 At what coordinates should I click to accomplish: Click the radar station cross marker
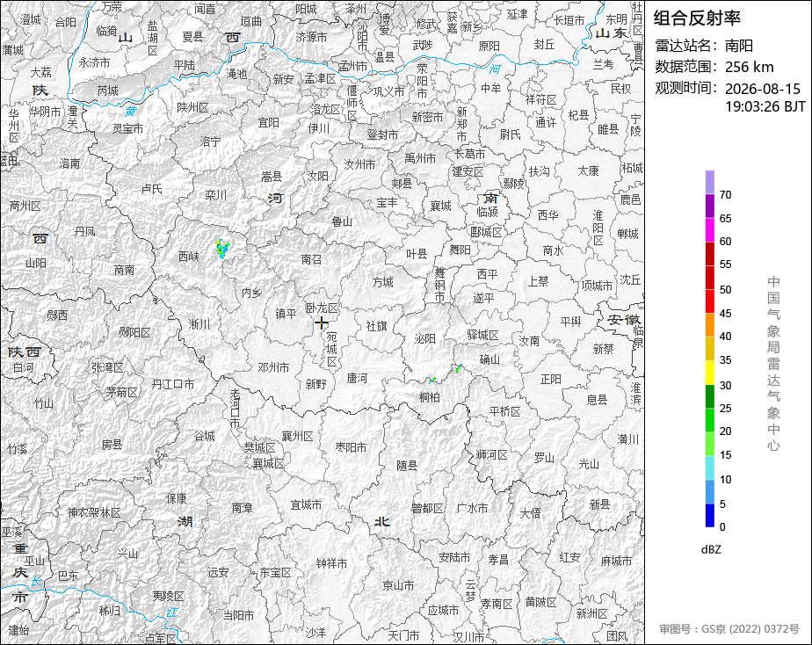tap(322, 323)
